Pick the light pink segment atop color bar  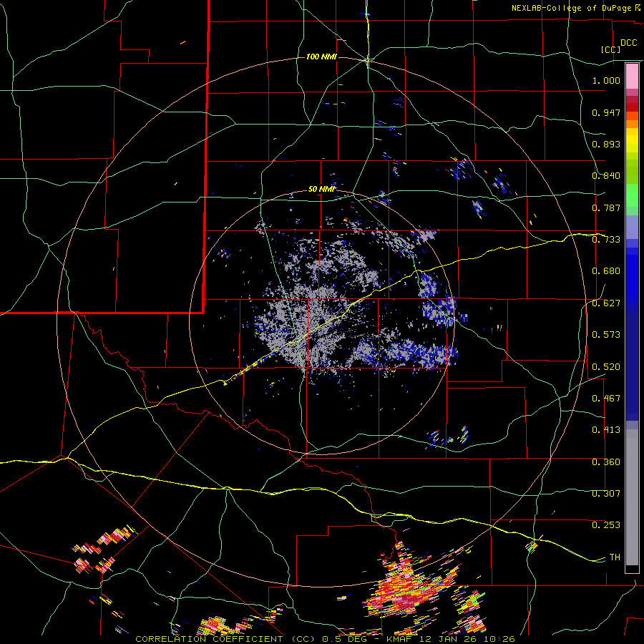pyautogui.click(x=632, y=76)
